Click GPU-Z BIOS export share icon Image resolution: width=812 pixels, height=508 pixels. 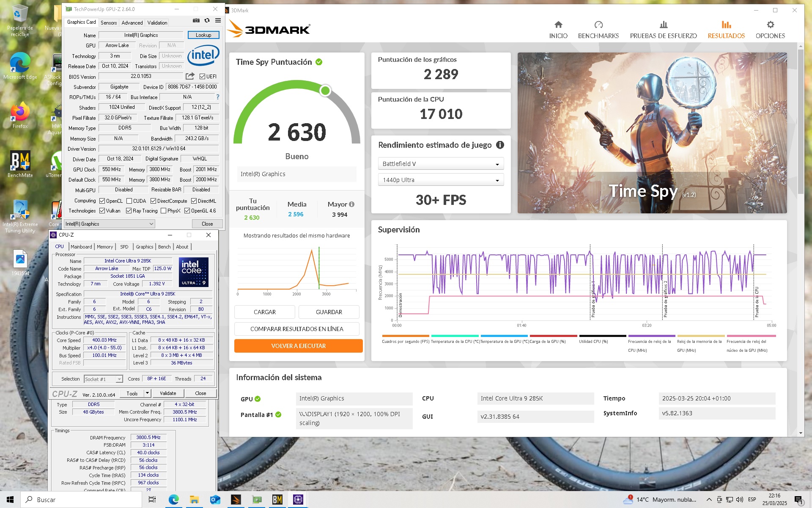coord(190,76)
